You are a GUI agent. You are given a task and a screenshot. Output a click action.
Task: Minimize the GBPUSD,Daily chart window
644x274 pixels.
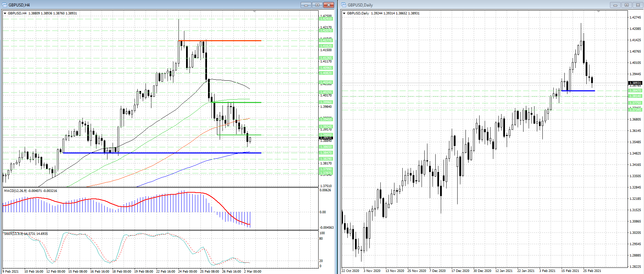[x=615, y=5]
